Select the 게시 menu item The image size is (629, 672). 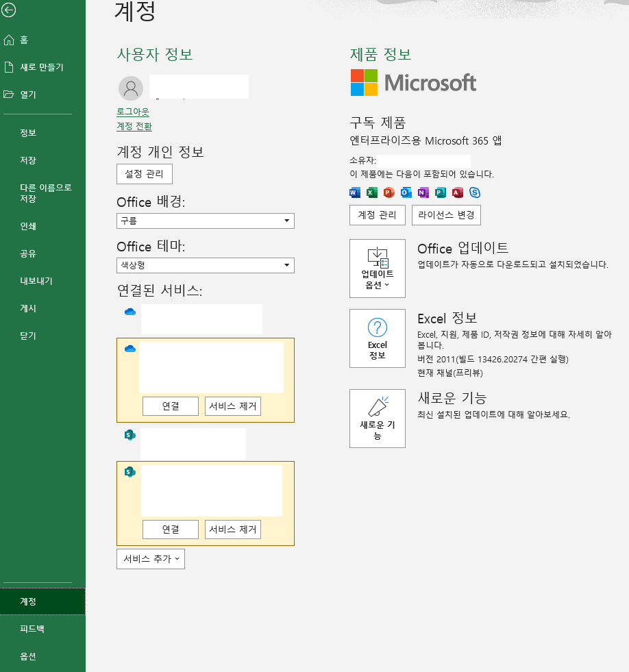[x=43, y=308]
